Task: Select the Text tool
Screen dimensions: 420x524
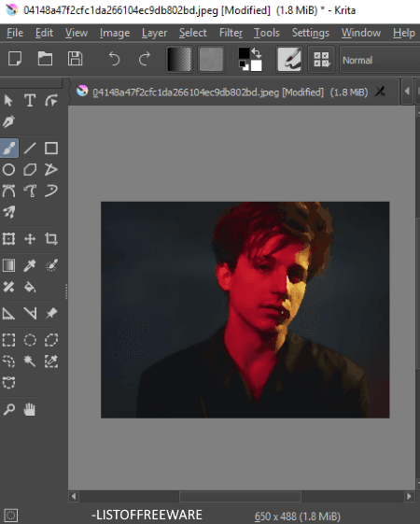Action: [30, 100]
